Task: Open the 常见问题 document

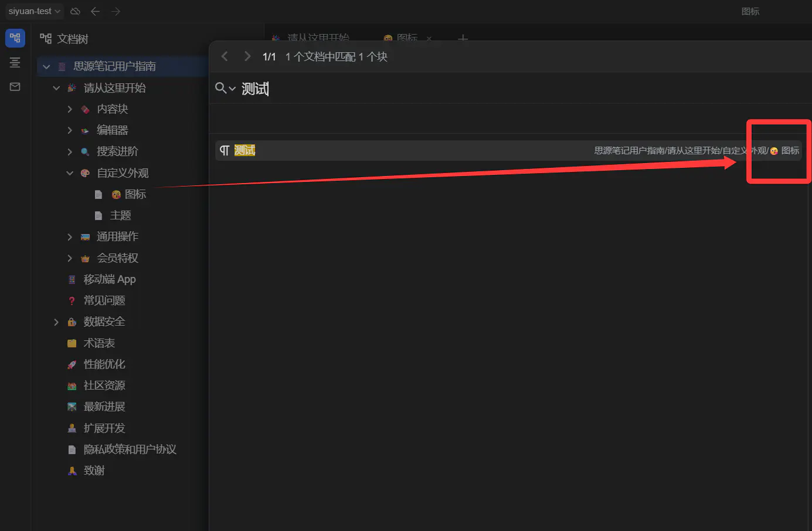Action: point(104,300)
